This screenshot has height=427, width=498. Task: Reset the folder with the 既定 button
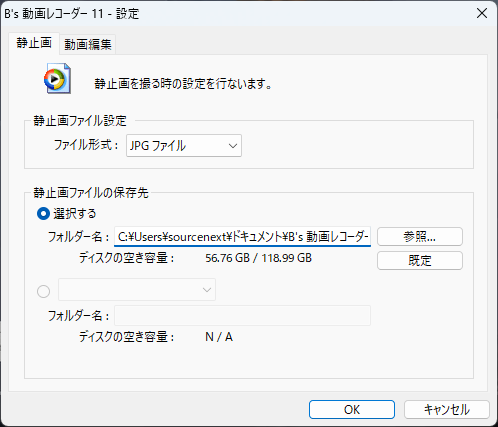(x=420, y=260)
